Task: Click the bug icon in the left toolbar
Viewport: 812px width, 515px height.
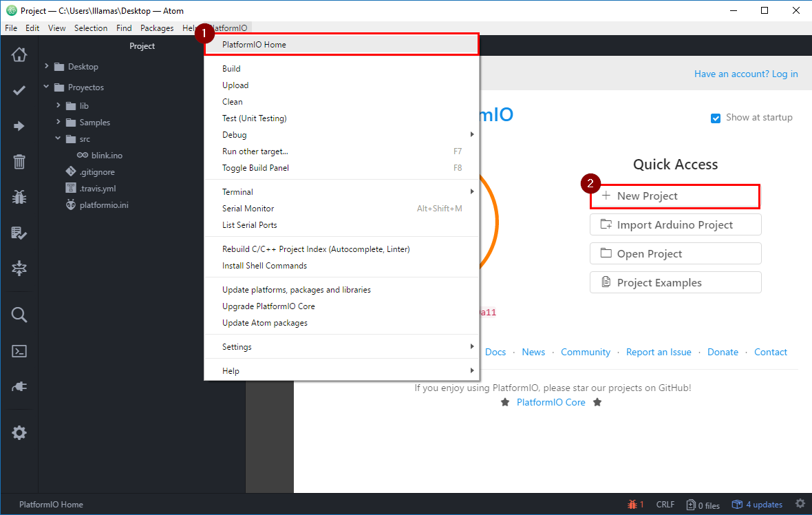Action: click(x=19, y=197)
